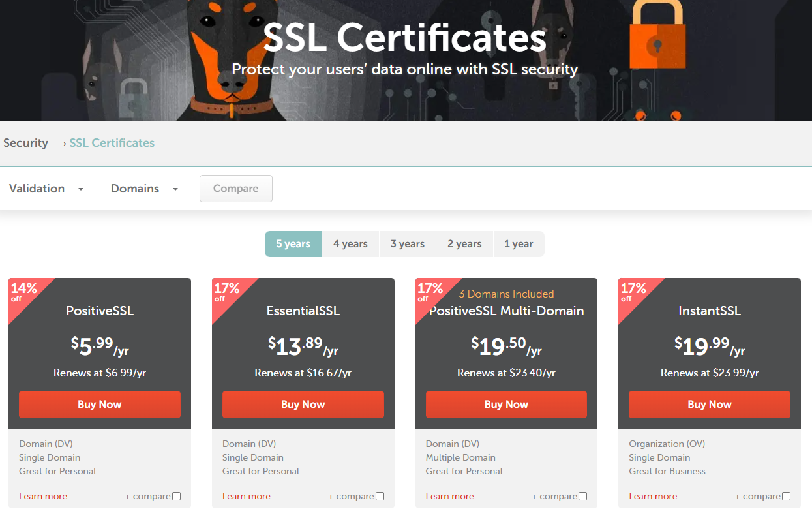Switch to the 4 years pricing tab
Screen dimensions: 812x522
coord(350,243)
